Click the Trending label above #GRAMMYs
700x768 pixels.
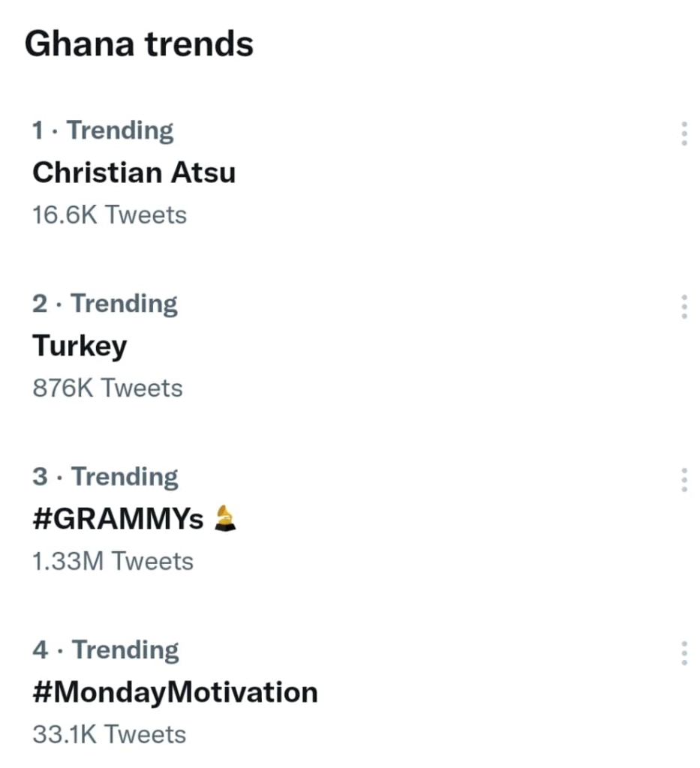click(125, 477)
